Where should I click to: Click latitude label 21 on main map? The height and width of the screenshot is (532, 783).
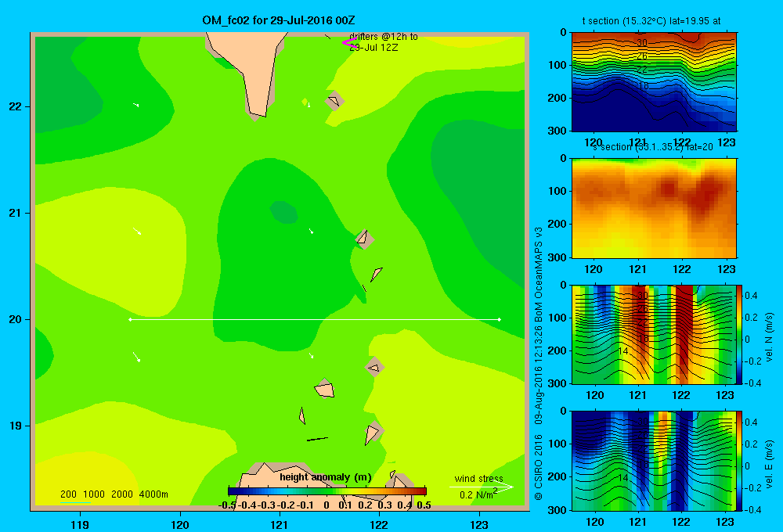tap(16, 213)
